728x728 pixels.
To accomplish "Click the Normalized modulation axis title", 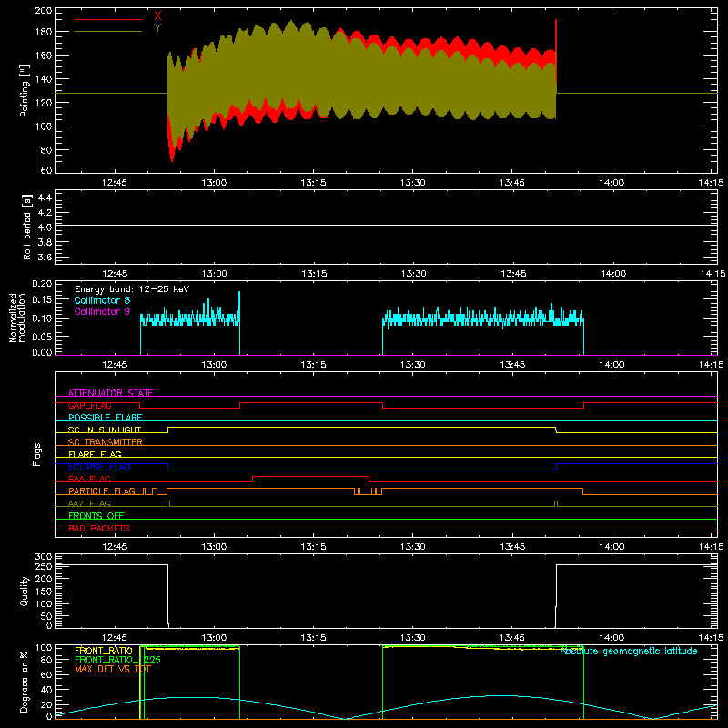I will click(17, 318).
